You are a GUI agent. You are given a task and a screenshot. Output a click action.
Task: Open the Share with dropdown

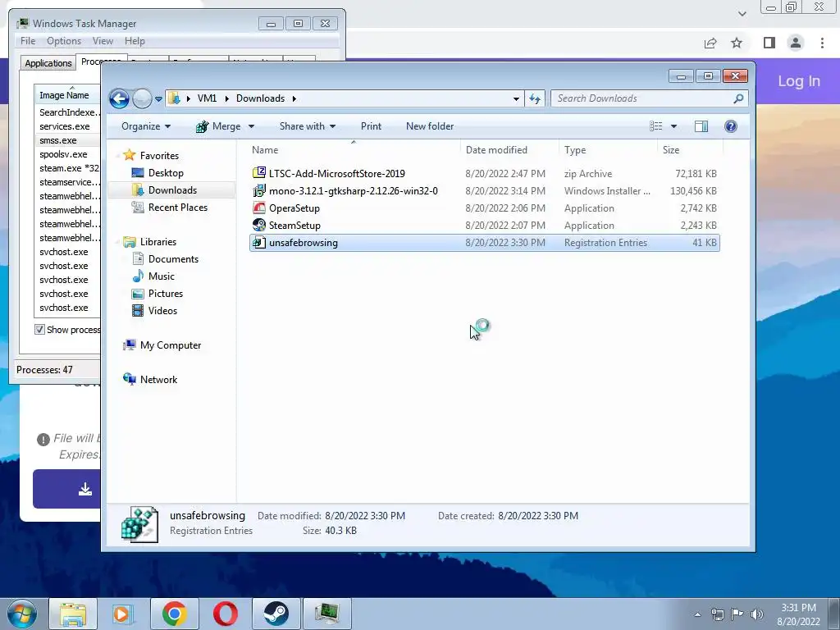click(308, 126)
